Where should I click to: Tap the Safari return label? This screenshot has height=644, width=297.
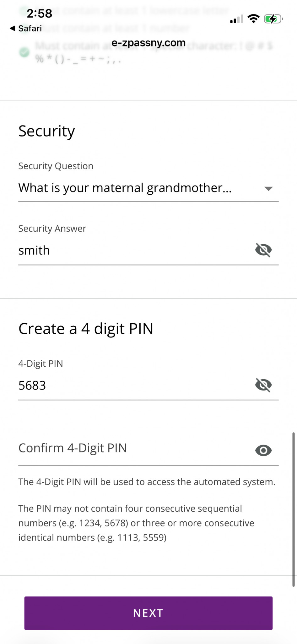[30, 29]
